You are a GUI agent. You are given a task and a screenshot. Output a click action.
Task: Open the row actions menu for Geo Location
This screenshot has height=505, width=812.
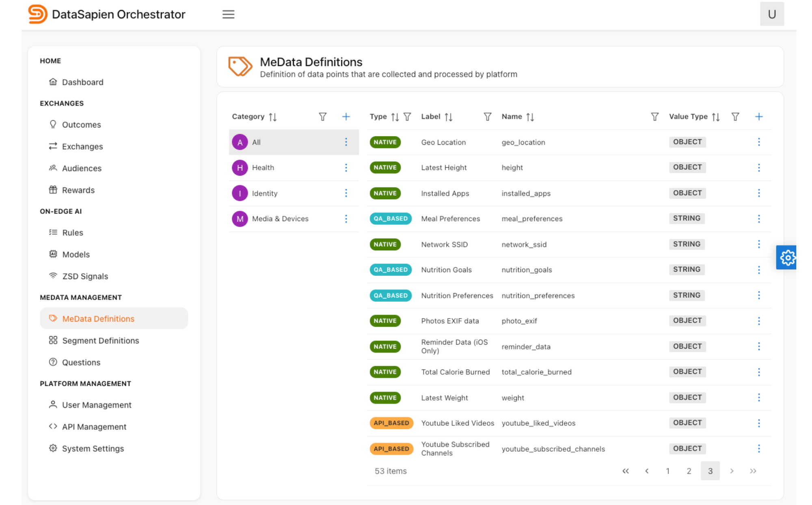(x=759, y=142)
